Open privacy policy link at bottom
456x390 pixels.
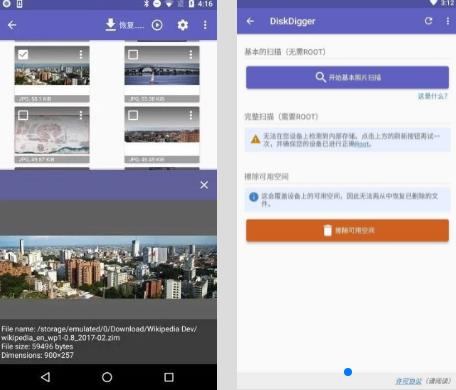pos(408,381)
